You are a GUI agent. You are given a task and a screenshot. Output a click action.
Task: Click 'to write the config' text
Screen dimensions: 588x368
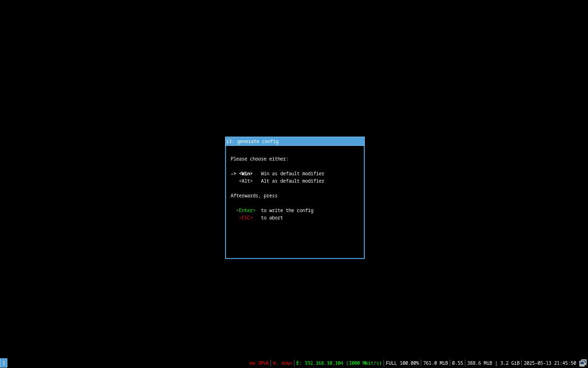click(287, 211)
